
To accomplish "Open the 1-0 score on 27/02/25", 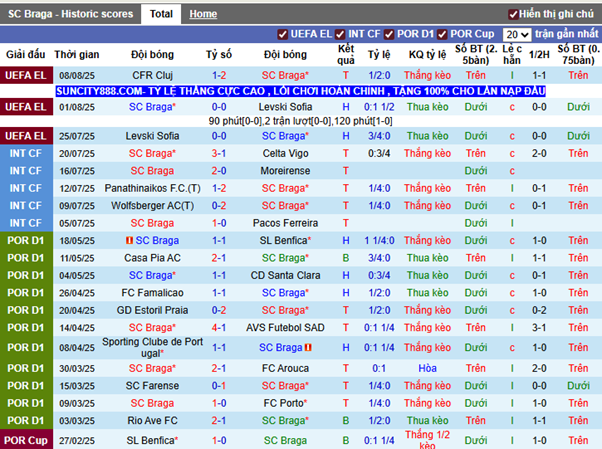I will (x=219, y=441).
